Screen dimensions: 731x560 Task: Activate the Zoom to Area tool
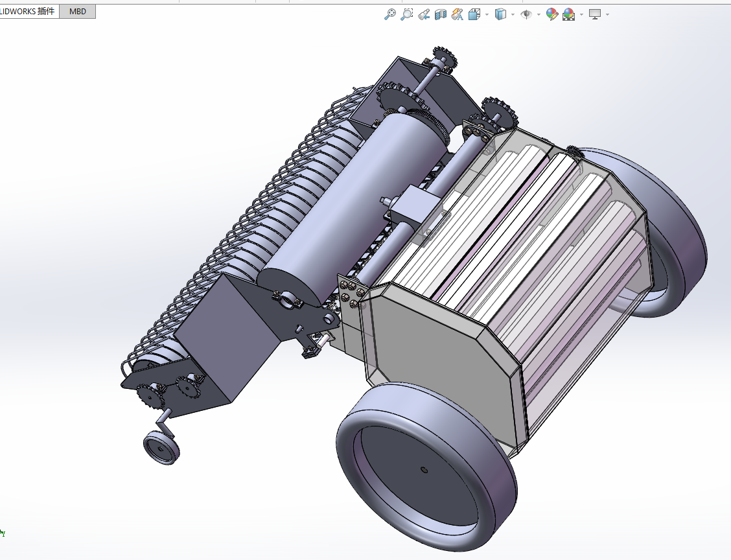coord(407,14)
